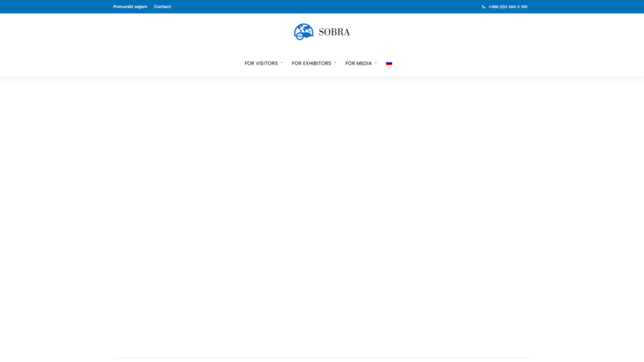Click the blank white main content area

coord(322,214)
